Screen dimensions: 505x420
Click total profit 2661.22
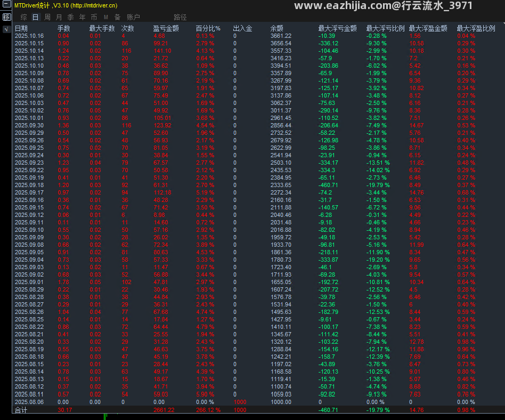tap(164, 410)
